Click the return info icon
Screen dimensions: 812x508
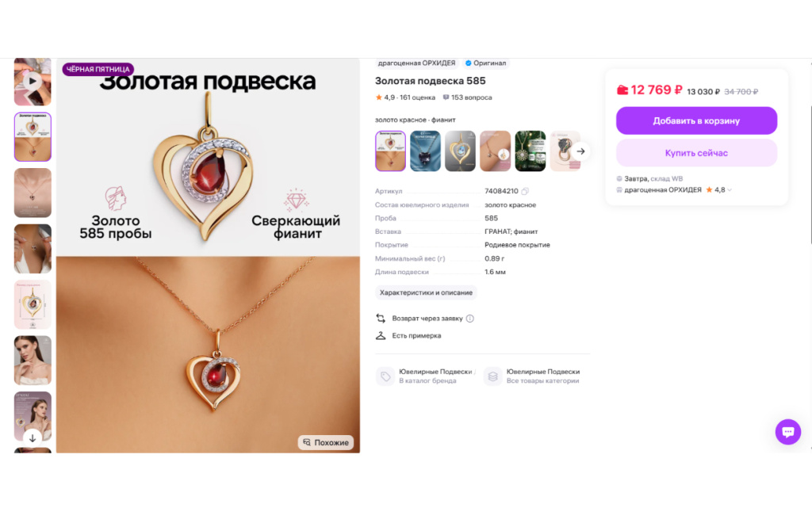469,319
